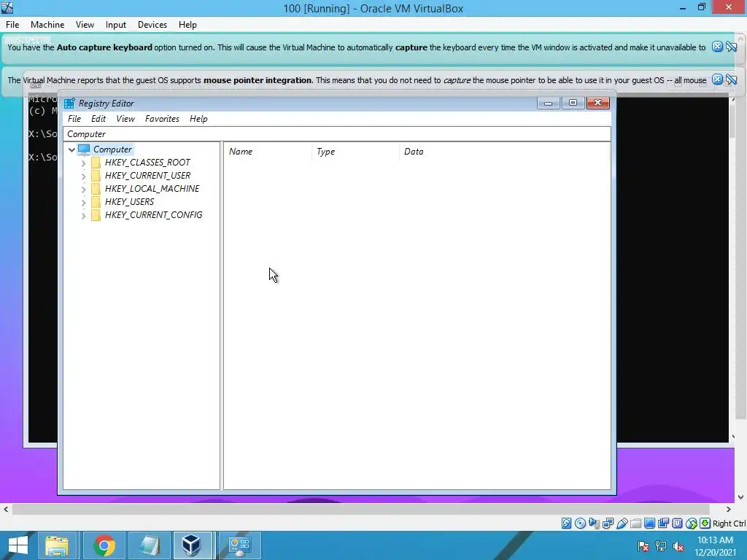
Task: Click the Name column header
Action: (268, 152)
